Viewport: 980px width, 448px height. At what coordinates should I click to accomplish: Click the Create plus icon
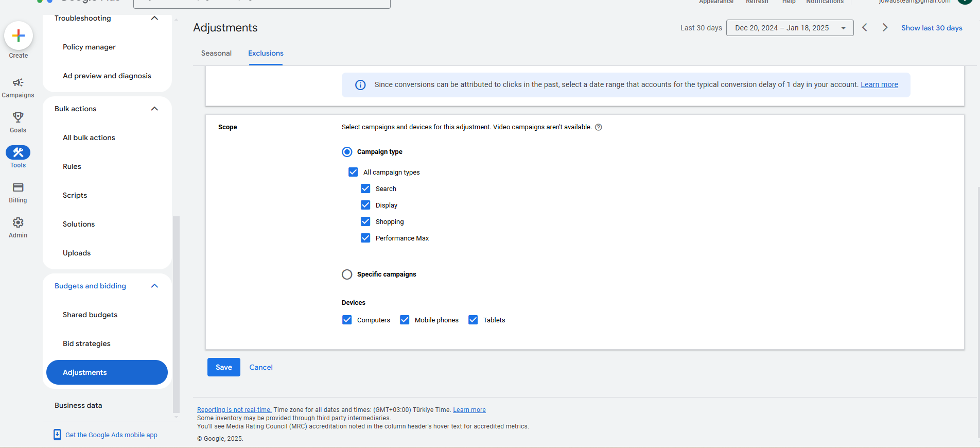point(19,36)
